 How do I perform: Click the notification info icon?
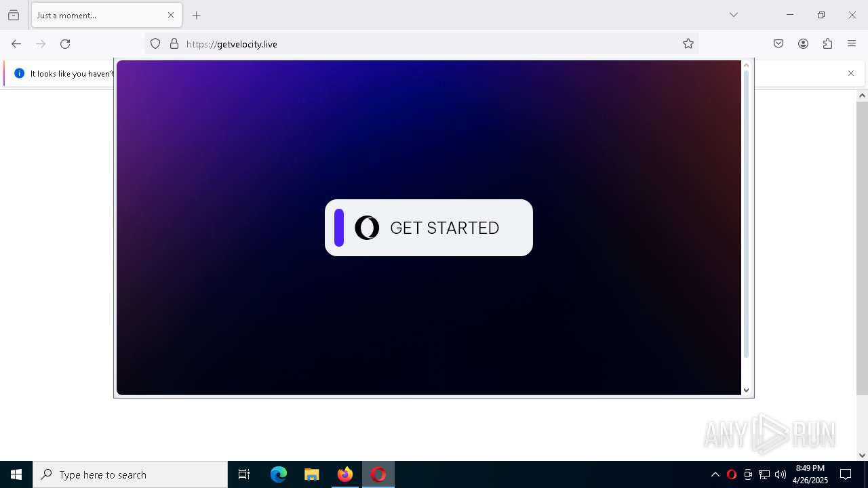pyautogui.click(x=19, y=73)
